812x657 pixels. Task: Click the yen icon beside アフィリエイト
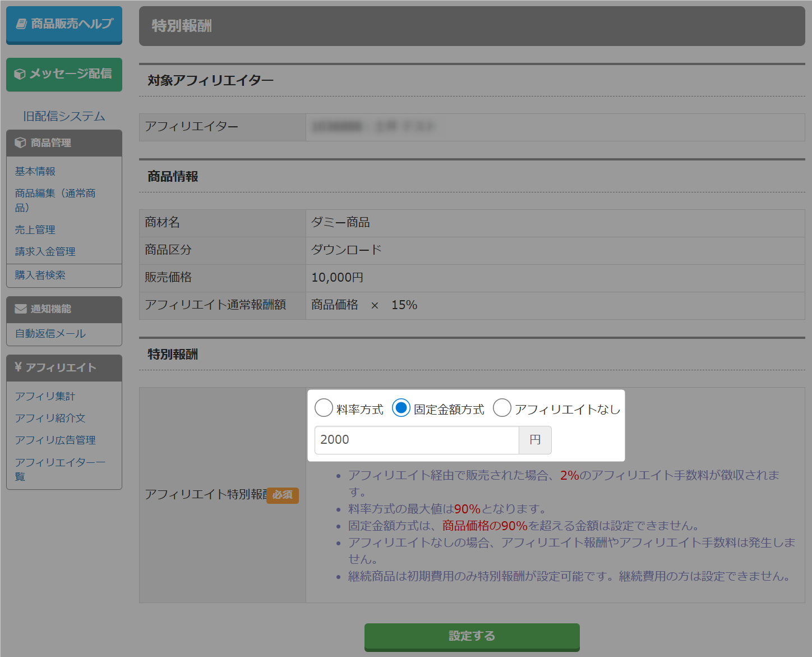(18, 367)
